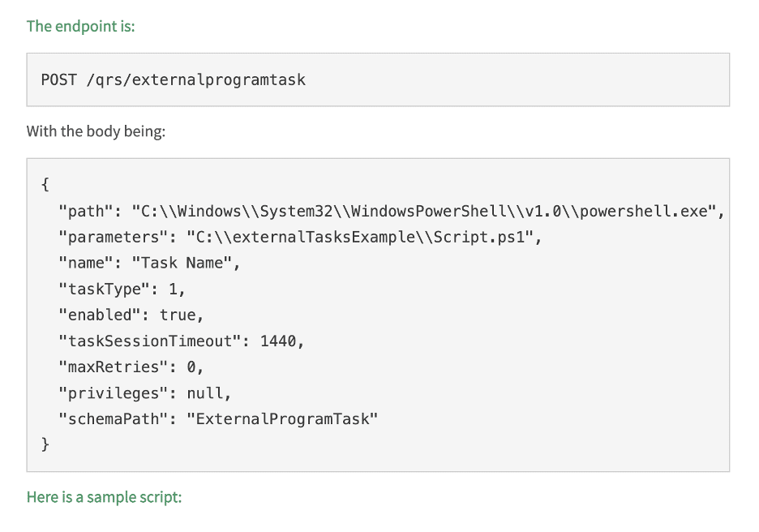This screenshot has width=759, height=532.
Task: Click the 1440 timeout value
Action: pyautogui.click(x=278, y=341)
